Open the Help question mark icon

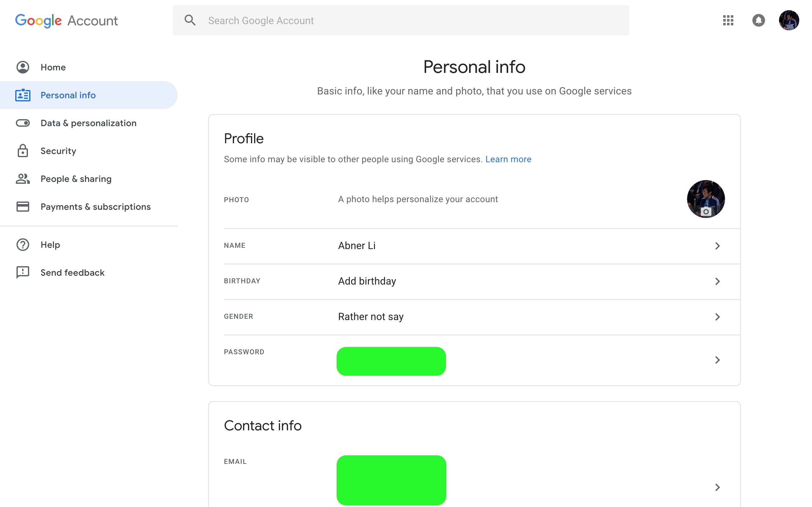coord(22,244)
